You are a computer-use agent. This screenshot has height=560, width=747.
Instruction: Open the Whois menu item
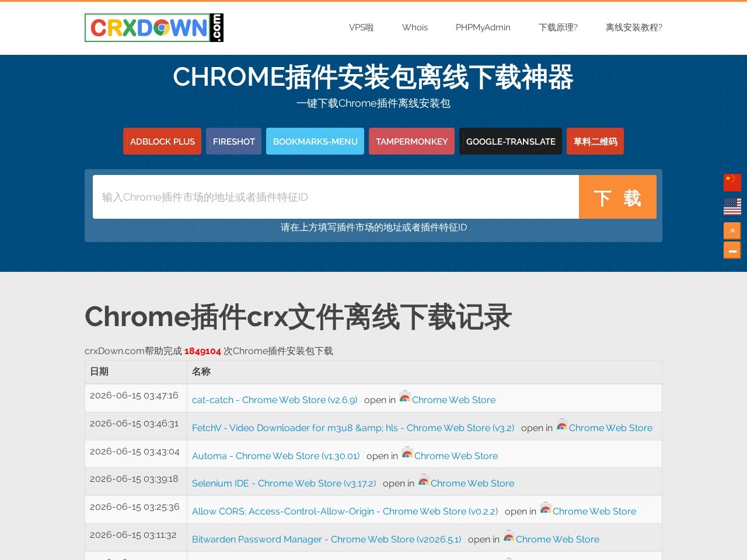[x=415, y=27]
